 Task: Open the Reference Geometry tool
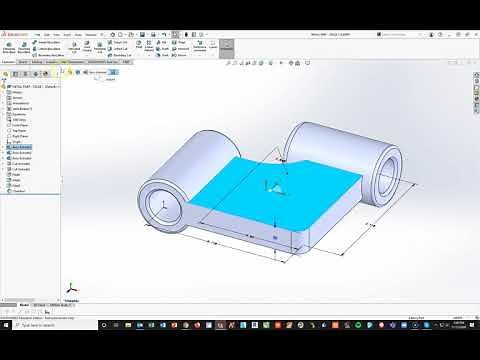pos(200,46)
